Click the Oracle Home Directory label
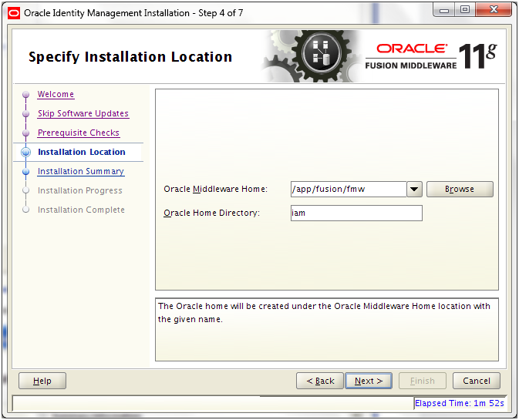The width and height of the screenshot is (519, 420). pyautogui.click(x=211, y=213)
